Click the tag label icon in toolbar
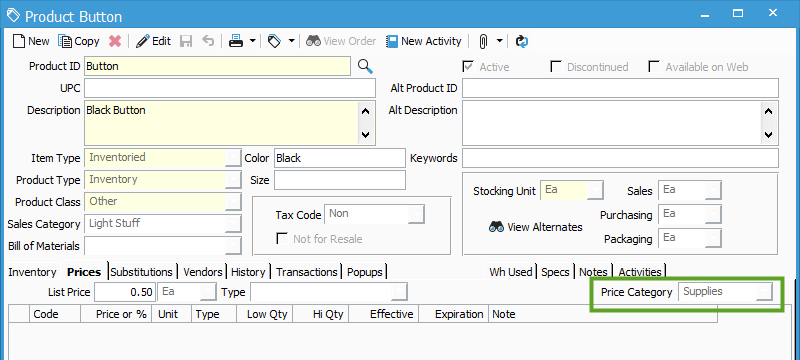The height and width of the screenshot is (360, 800). [x=274, y=41]
